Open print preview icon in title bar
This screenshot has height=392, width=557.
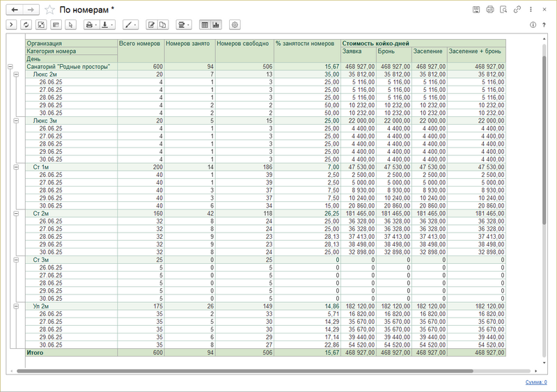[x=503, y=10]
